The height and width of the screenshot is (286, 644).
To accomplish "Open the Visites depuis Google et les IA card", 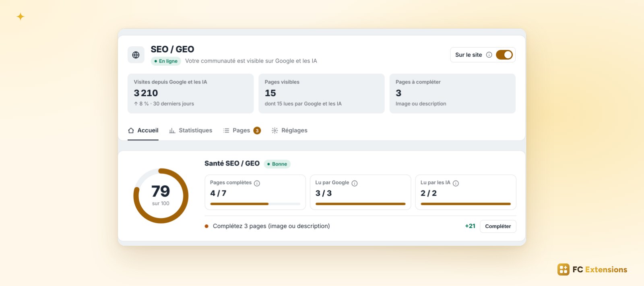I will (x=190, y=93).
